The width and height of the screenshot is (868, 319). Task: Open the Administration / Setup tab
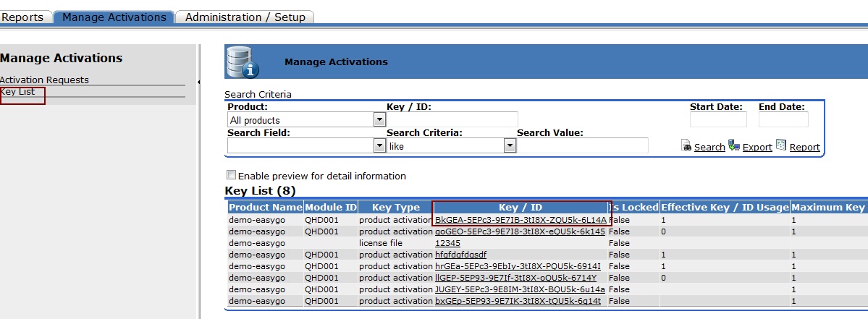(x=243, y=17)
